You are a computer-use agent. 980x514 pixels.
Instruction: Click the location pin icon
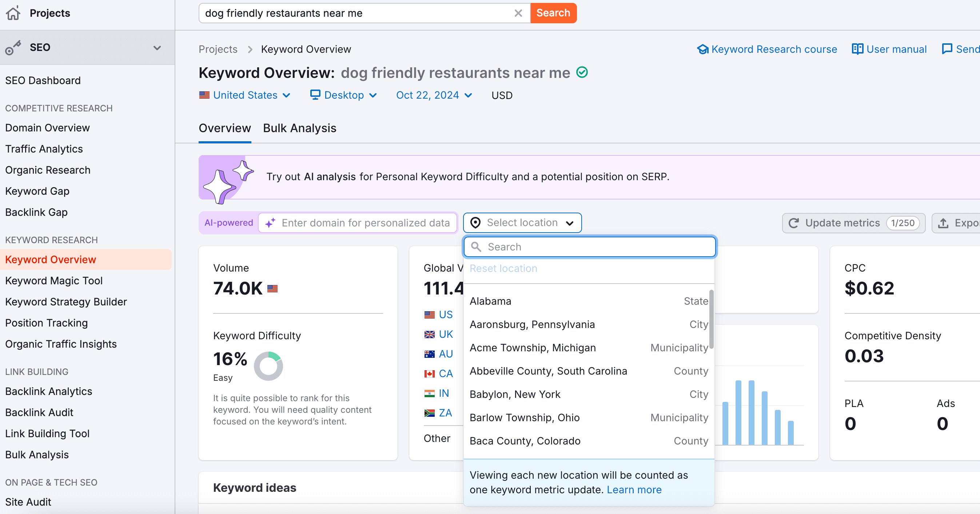point(475,223)
